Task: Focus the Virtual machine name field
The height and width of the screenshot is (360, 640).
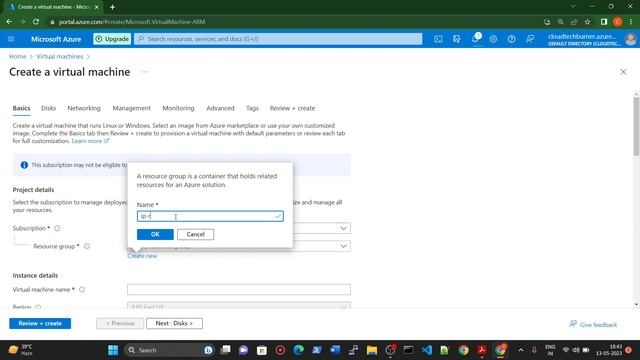Action: 239,289
